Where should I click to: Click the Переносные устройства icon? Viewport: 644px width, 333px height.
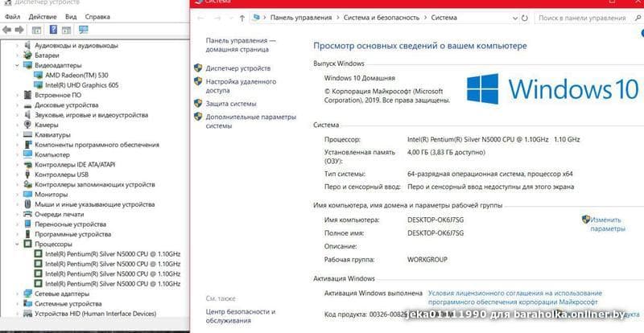pos(28,224)
